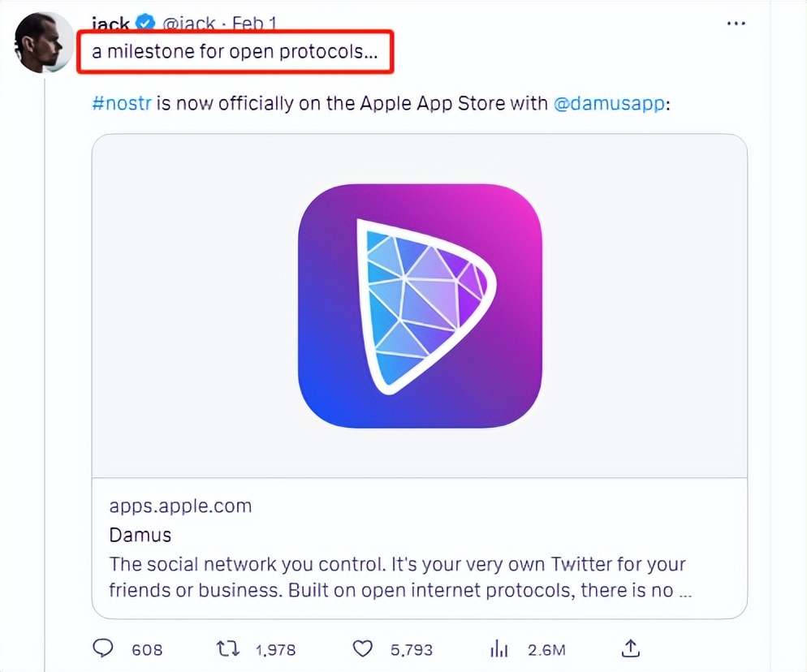Open the Feb 1 timestamp link

(254, 23)
